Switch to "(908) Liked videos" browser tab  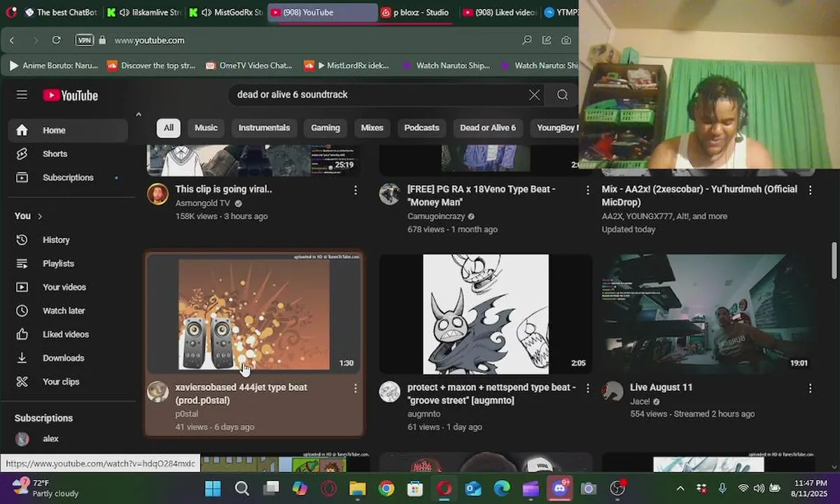[500, 12]
